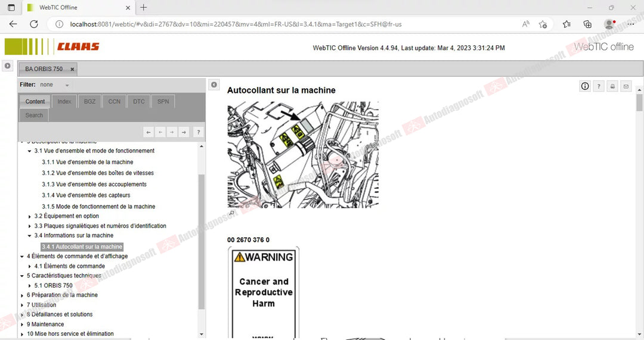The width and height of the screenshot is (644, 340).
Task: Open the Collections icon
Action: tap(587, 24)
